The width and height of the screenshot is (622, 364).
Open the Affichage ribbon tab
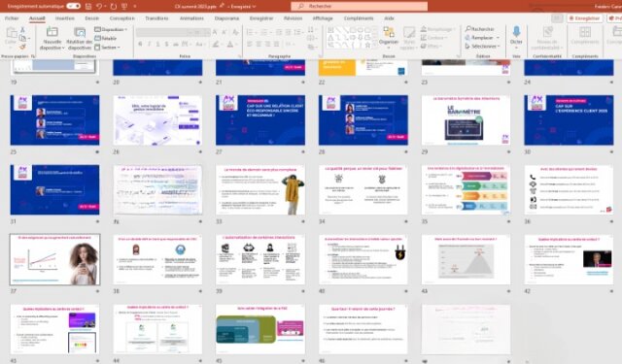(x=323, y=18)
